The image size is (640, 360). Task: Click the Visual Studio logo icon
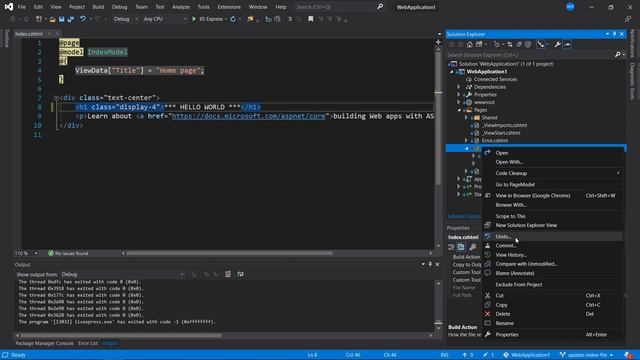click(9, 7)
